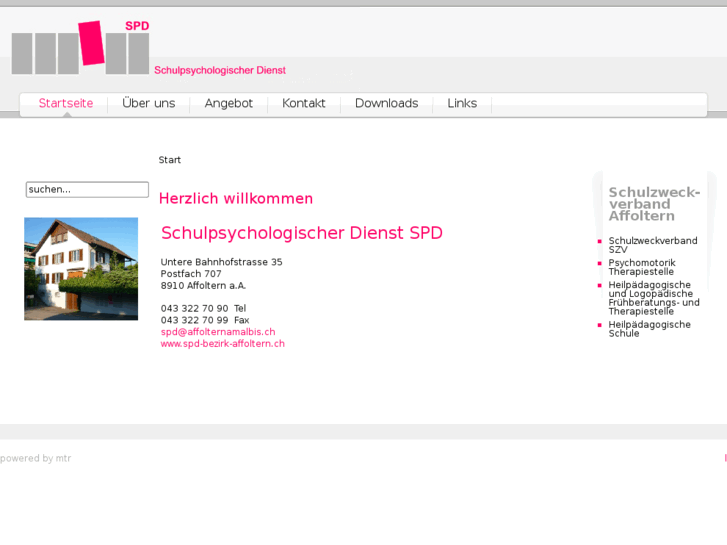This screenshot has height=545, width=727.
Task: Click the Herzlich willkommen heading
Action: 236,199
